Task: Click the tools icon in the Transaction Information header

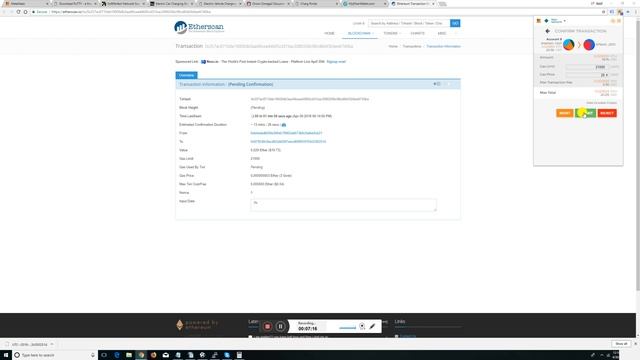Action: 437,84
